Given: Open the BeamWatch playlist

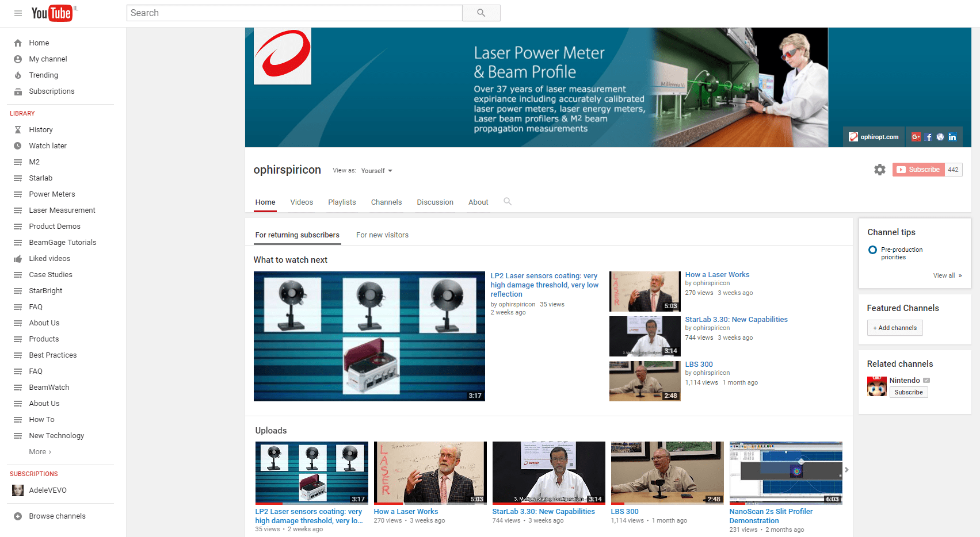Looking at the screenshot, I should click(x=49, y=388).
